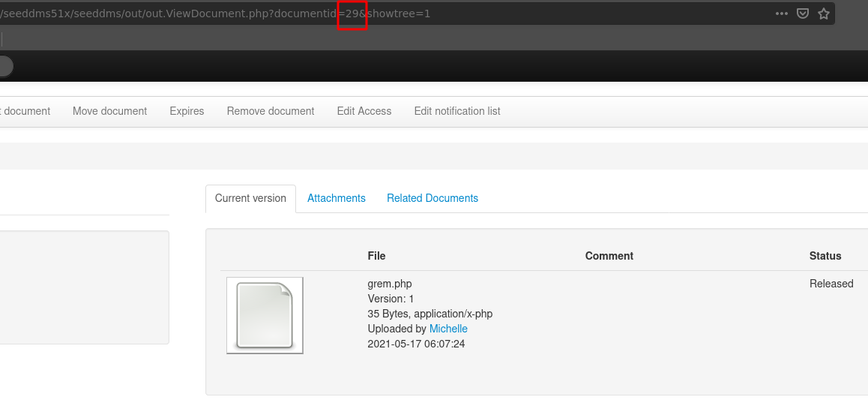Image resolution: width=868 pixels, height=406 pixels.
Task: Click the File column header
Action: 376,256
